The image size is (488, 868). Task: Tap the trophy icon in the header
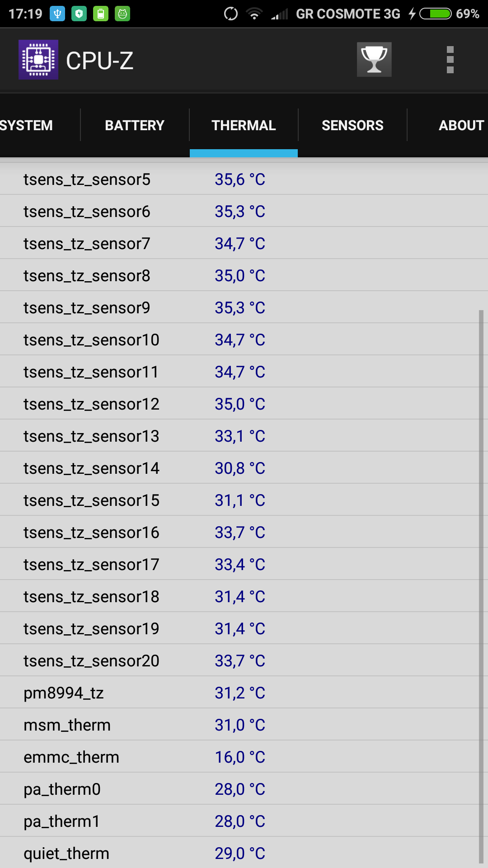click(374, 60)
